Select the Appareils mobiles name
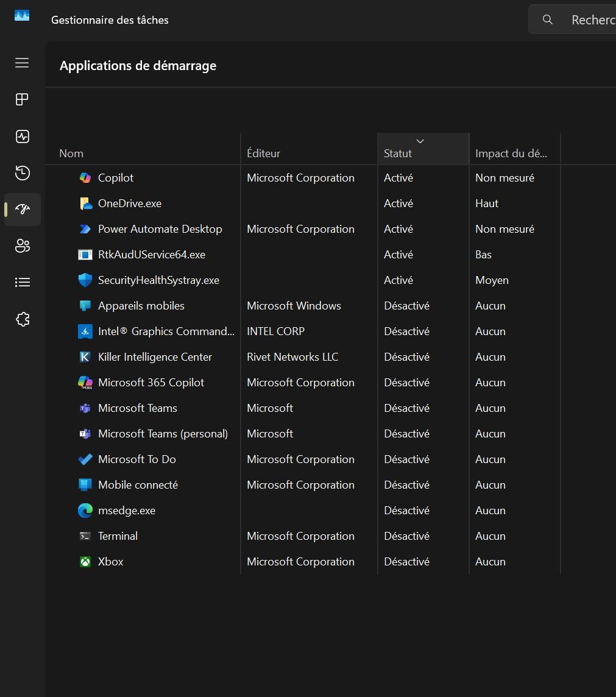Screen dimensions: 616x697 coord(141,306)
